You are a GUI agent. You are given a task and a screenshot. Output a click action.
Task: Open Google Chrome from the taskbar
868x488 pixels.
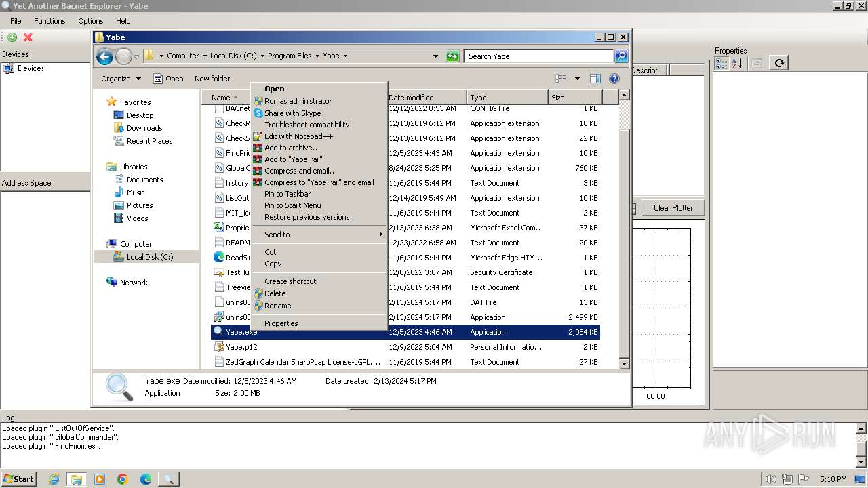123,479
